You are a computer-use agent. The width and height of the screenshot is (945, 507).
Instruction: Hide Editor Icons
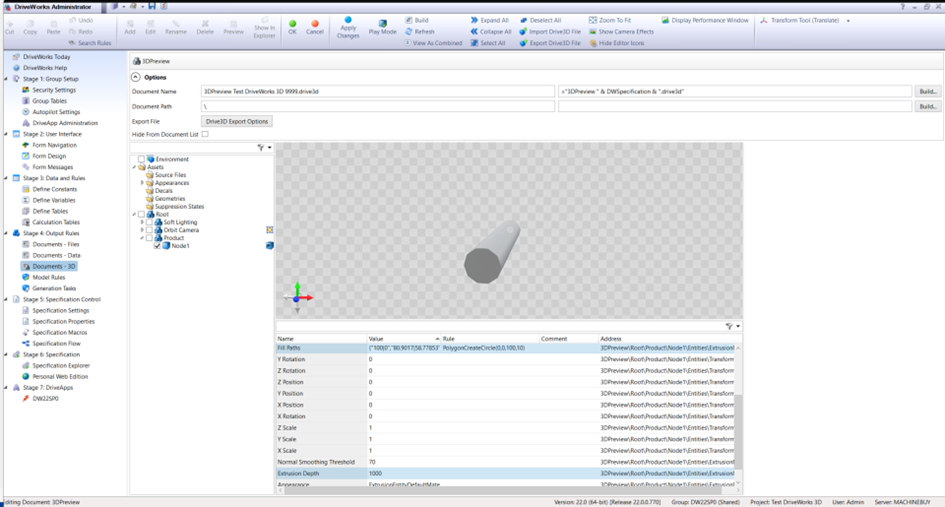pyautogui.click(x=617, y=43)
